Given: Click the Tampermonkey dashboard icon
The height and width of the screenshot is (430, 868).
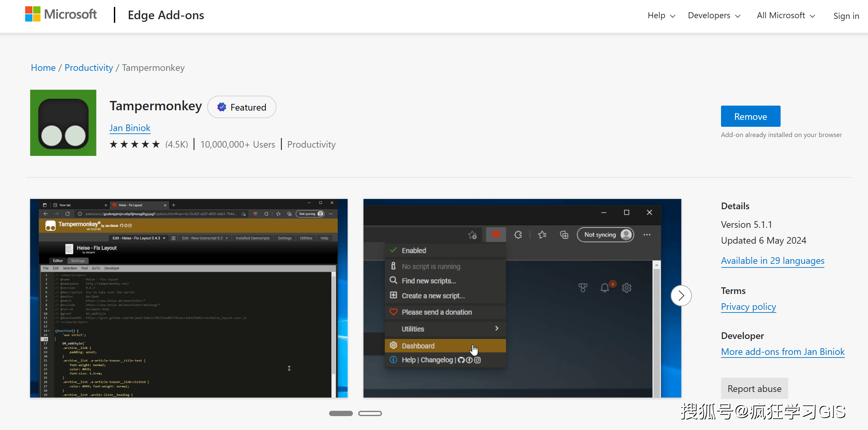Looking at the screenshot, I should click(394, 346).
